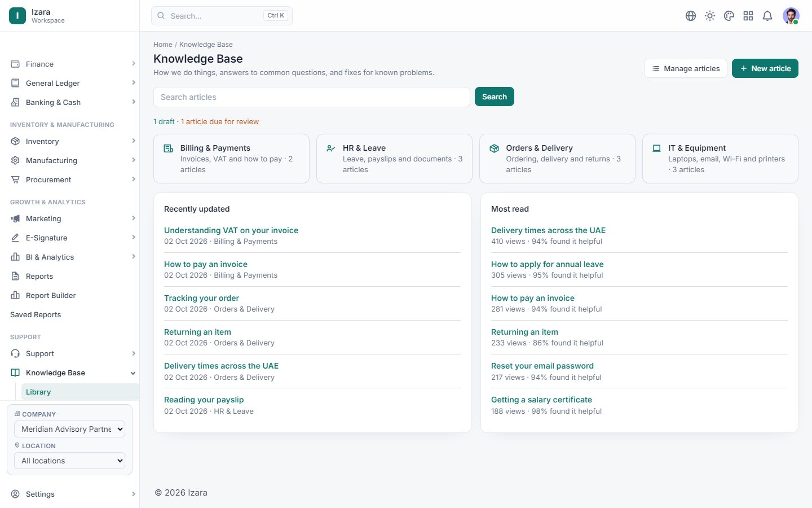Expand the Marketing chevron
This screenshot has height=508, width=812.
click(x=134, y=218)
